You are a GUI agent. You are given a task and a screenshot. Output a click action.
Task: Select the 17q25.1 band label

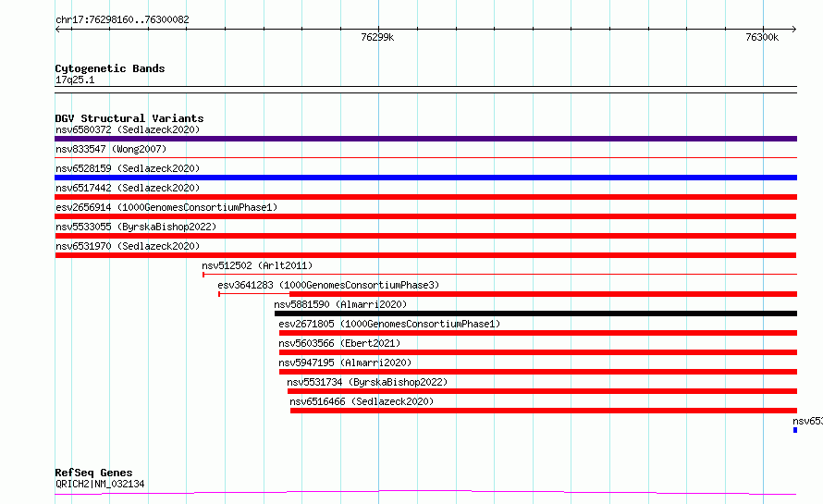[75, 80]
